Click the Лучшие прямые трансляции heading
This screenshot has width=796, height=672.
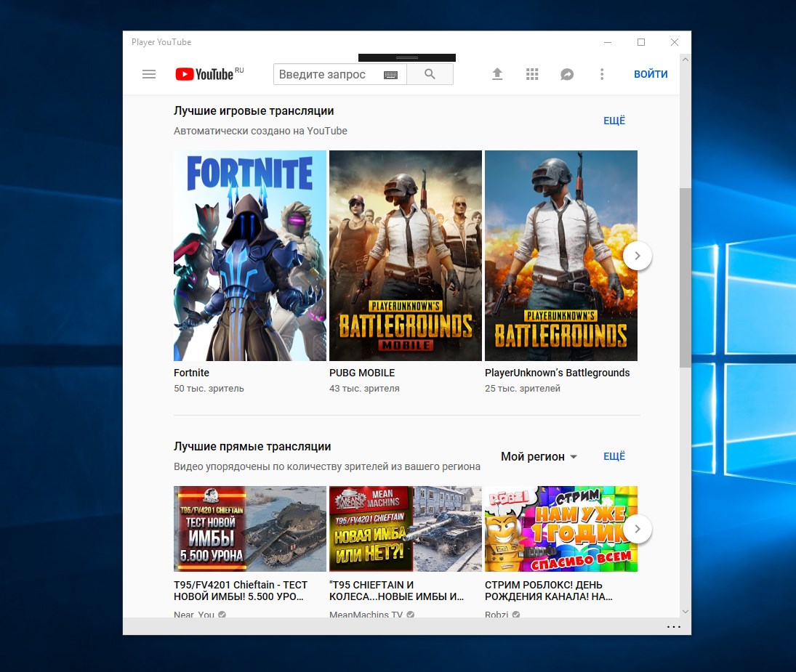[252, 447]
